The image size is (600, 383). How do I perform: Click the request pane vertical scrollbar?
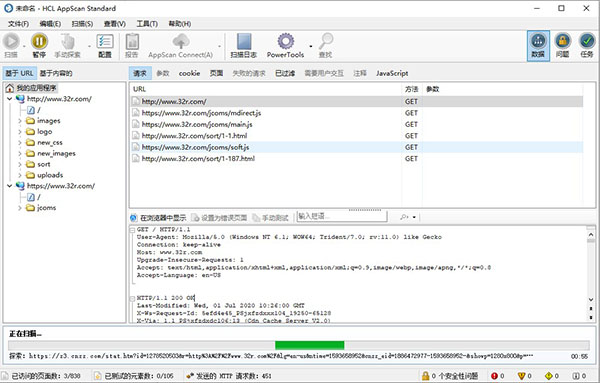point(591,267)
